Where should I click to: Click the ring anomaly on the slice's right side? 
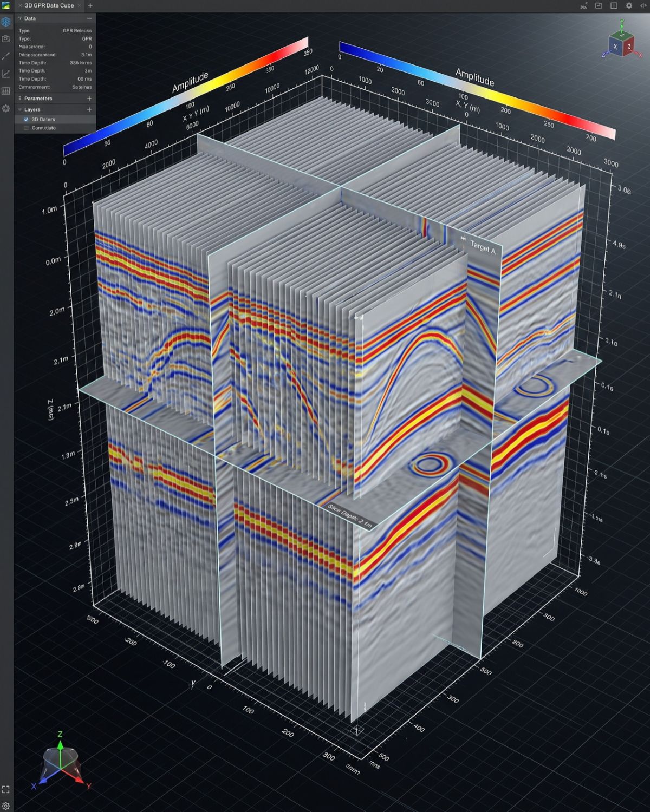(x=535, y=385)
